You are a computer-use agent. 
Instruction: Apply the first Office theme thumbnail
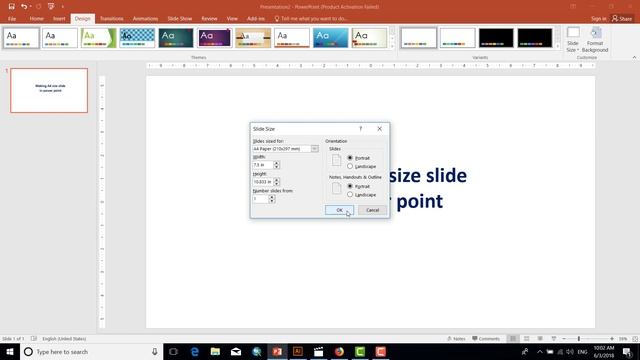click(x=21, y=38)
